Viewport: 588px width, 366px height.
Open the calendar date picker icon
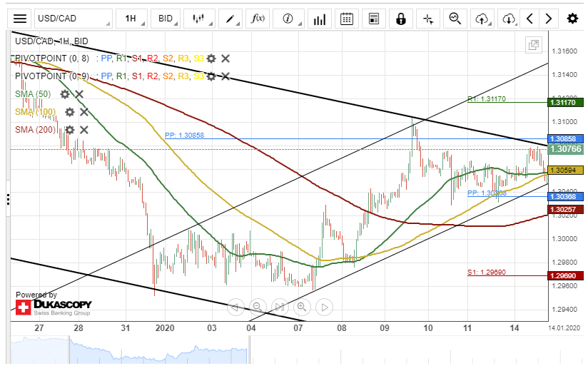pyautogui.click(x=347, y=19)
